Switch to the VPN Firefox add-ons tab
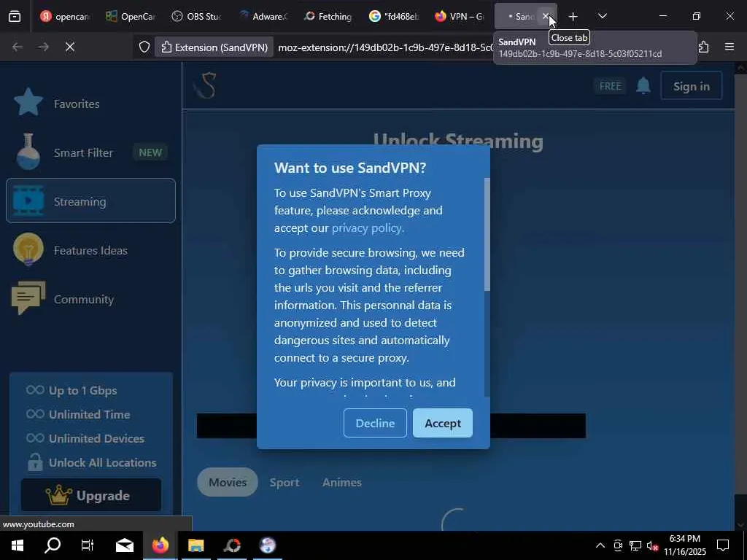 tap(460, 17)
